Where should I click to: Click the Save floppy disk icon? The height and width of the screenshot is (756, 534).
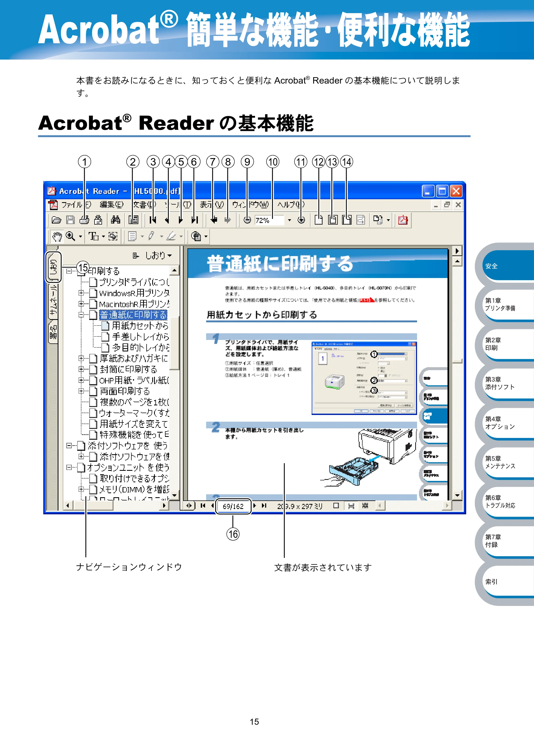[x=70, y=220]
